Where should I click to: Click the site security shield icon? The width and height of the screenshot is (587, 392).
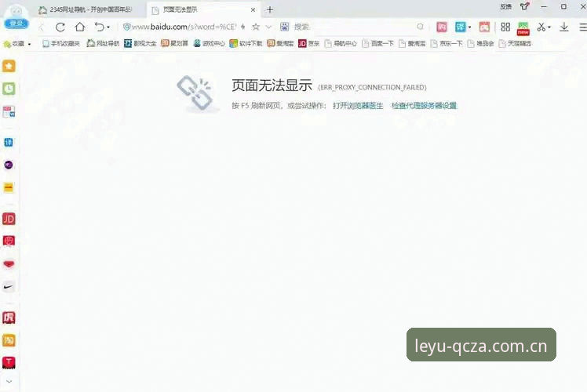(x=127, y=27)
